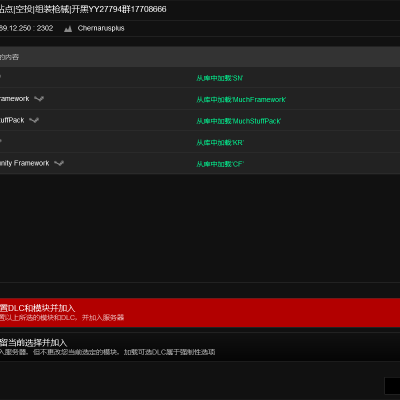Expand the MuchFramework mod chevron

tap(39, 99)
